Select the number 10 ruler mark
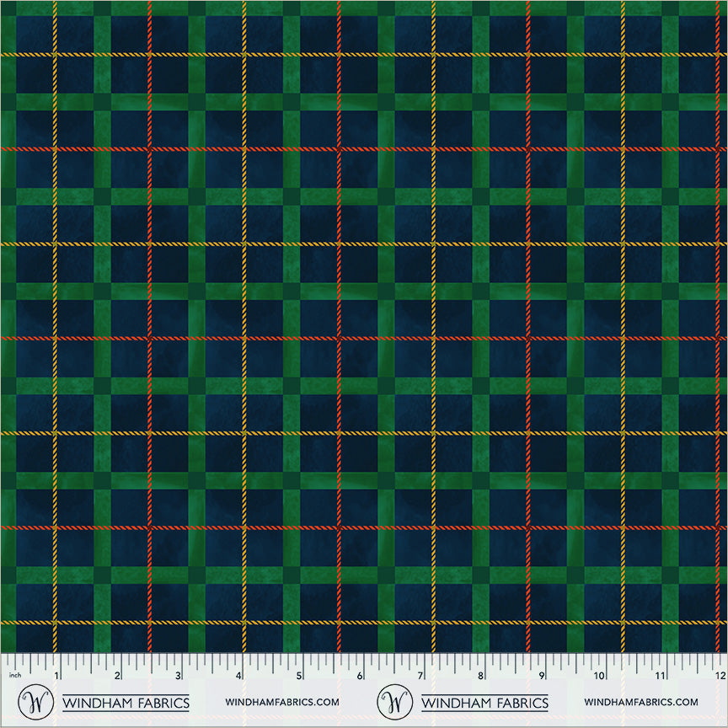The width and height of the screenshot is (728, 728). [x=600, y=676]
